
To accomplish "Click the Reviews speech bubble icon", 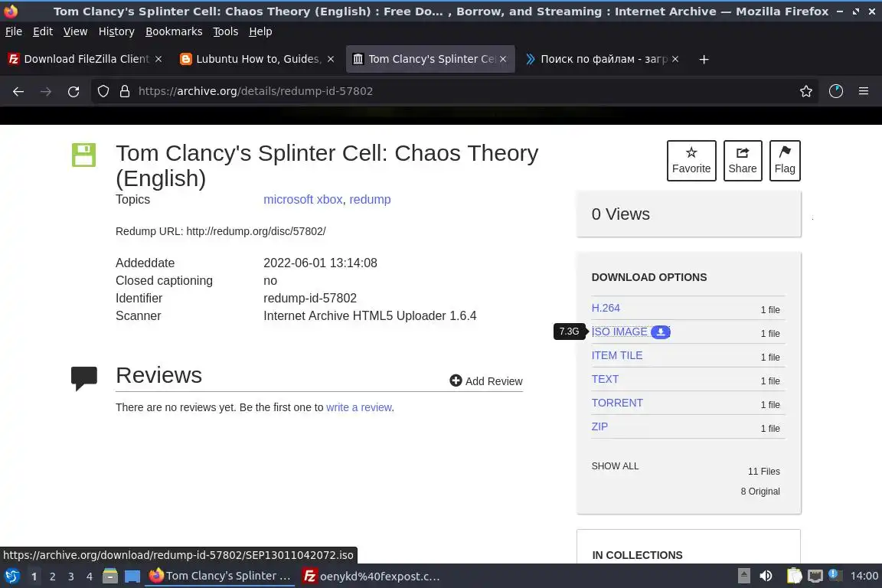I will (83, 377).
